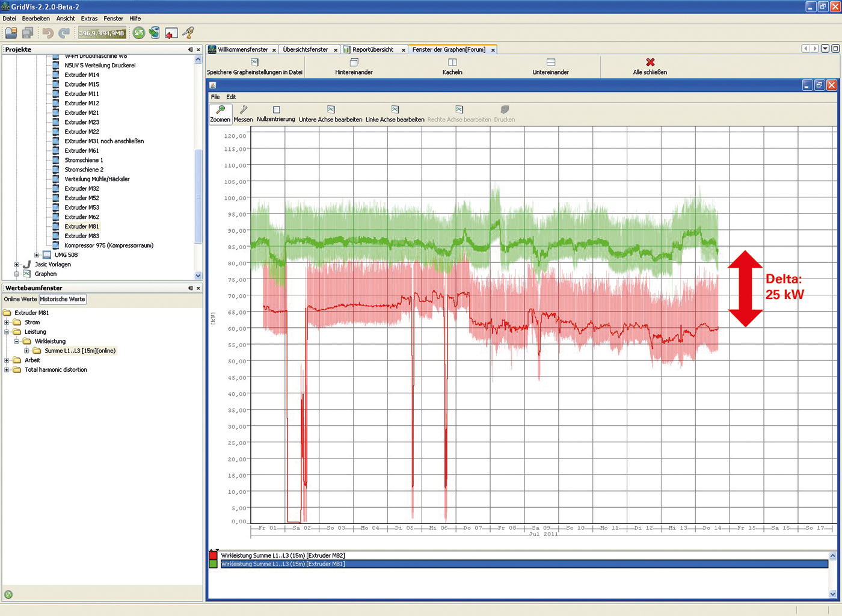Stack windows using Untereinander icon

pyautogui.click(x=550, y=63)
